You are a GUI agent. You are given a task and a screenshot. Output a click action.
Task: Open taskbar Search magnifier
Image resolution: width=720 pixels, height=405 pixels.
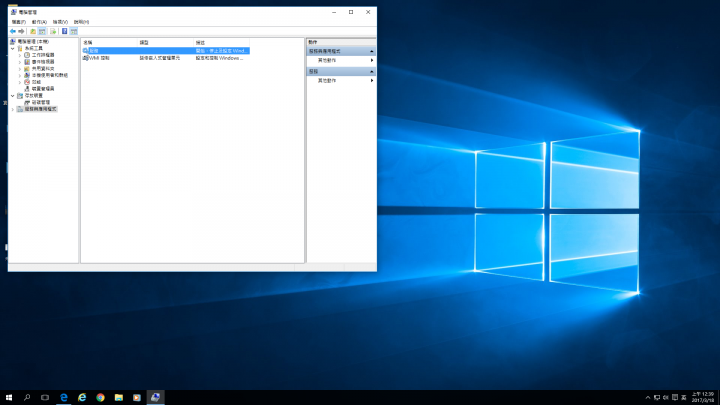click(27, 397)
